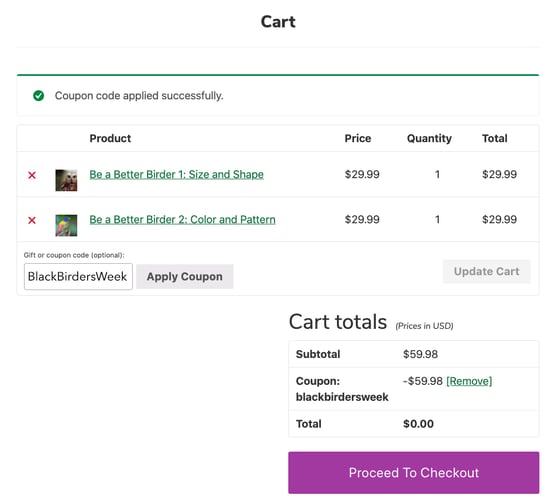
Task: Click the Price column header
Action: click(358, 138)
